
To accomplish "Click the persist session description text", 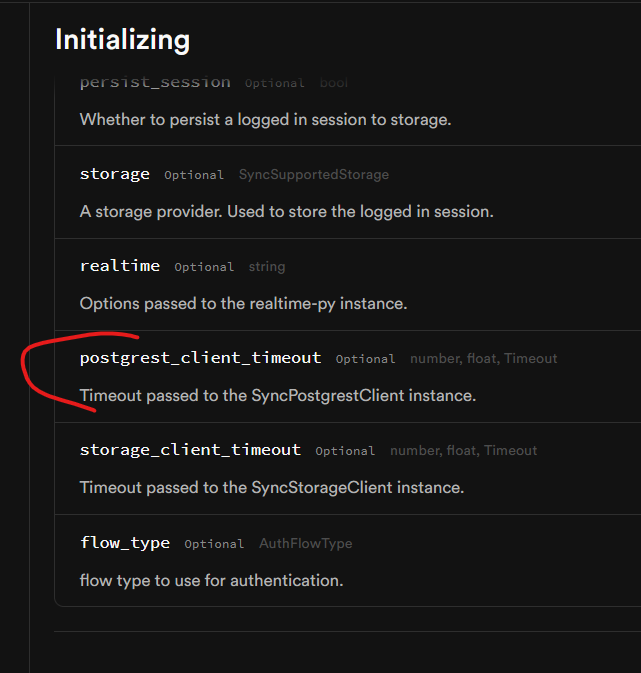I will (x=265, y=119).
